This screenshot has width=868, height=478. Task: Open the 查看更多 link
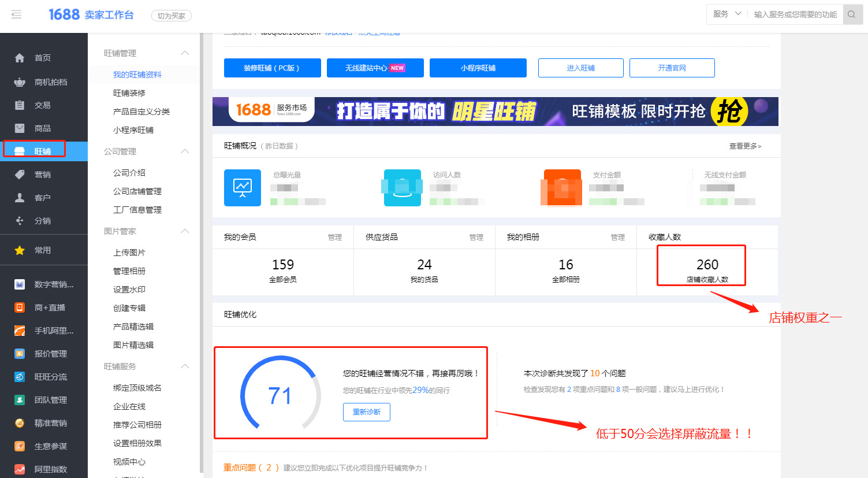pyautogui.click(x=745, y=146)
